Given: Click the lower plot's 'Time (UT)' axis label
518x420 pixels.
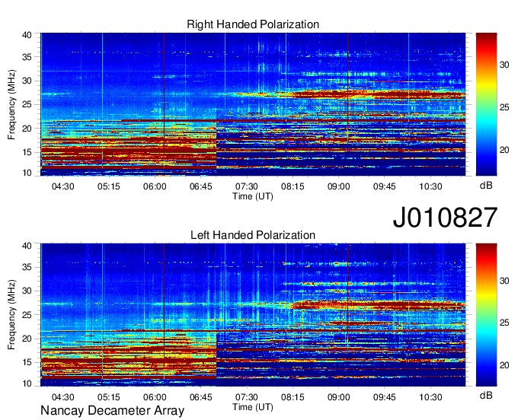Looking at the screenshot, I should coord(253,407).
